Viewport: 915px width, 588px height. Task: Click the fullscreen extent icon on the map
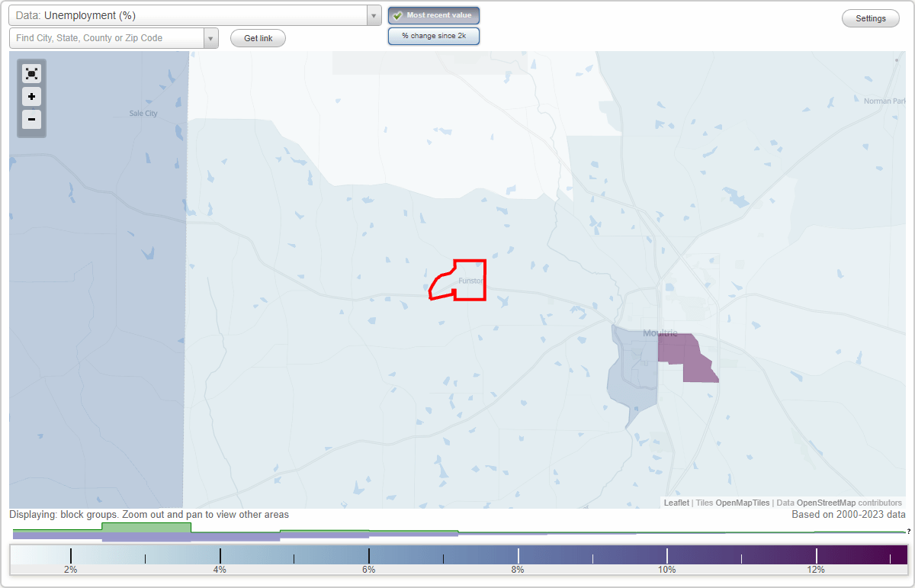pos(31,73)
